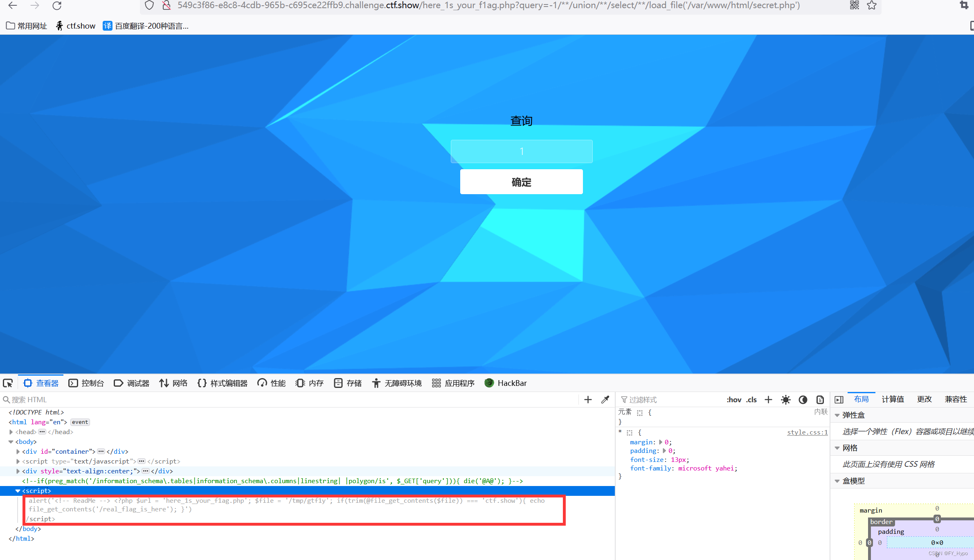Toggle dark color scheme simulation icon
This screenshot has width=974, height=560.
coord(803,400)
